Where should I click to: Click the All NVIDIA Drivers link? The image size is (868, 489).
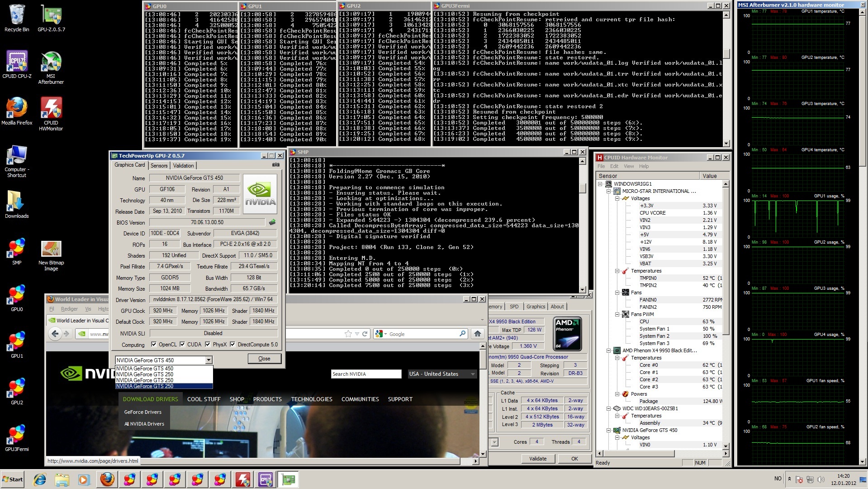(144, 424)
